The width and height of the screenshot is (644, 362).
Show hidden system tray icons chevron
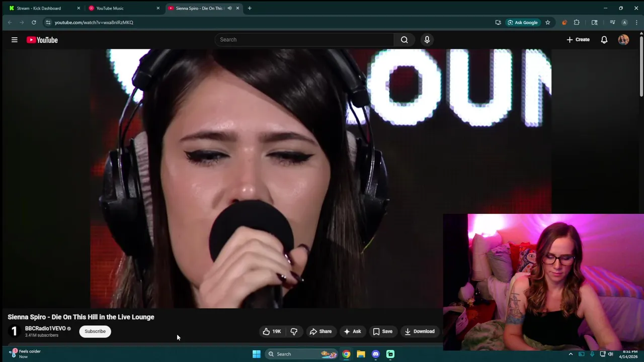click(571, 354)
